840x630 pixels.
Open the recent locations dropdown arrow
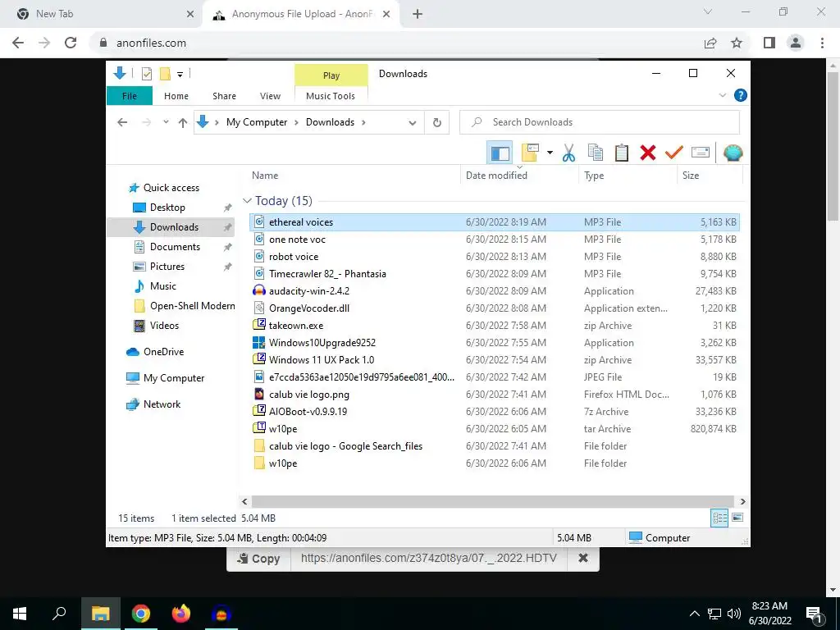166,122
